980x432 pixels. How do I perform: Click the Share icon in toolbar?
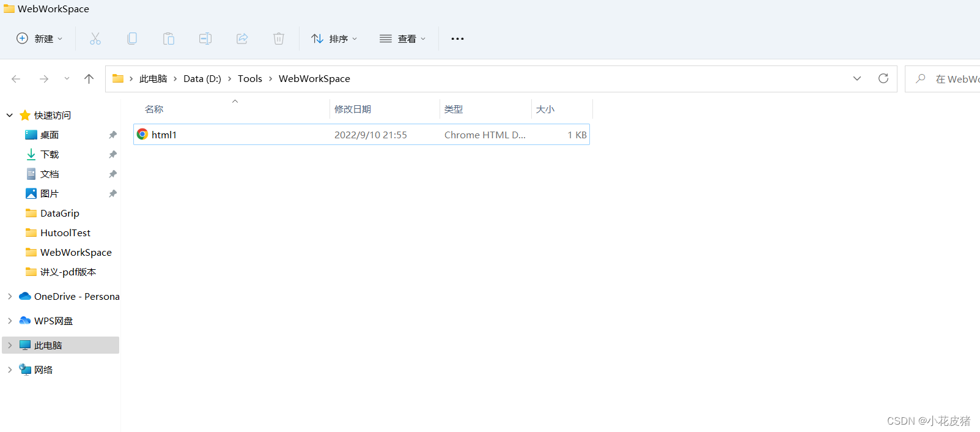pyautogui.click(x=242, y=39)
